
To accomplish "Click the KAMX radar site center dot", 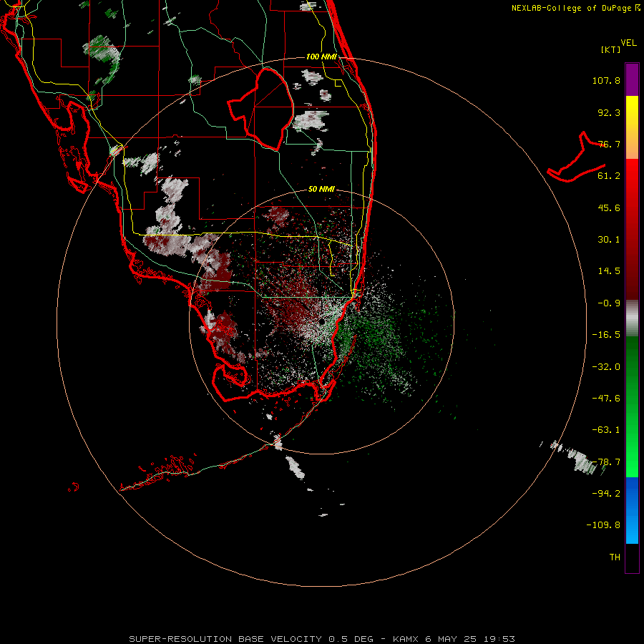I will click(x=322, y=321).
